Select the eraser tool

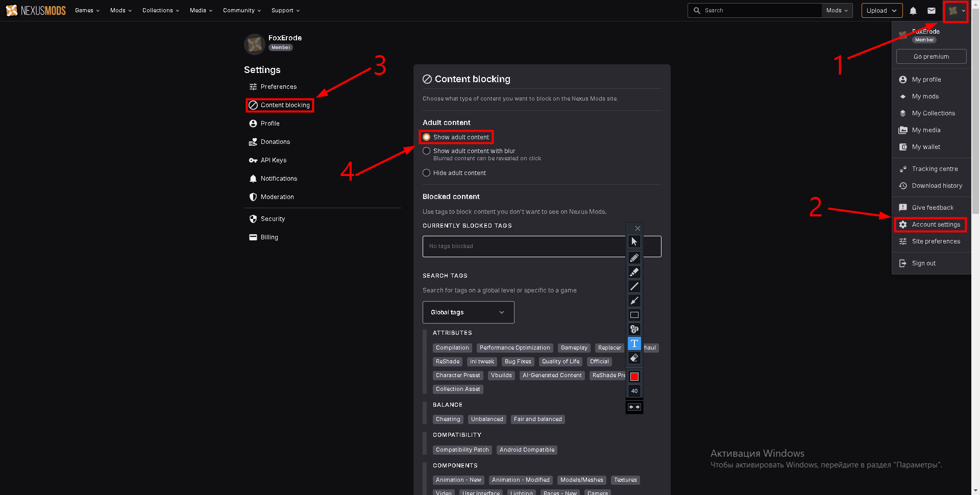coord(634,358)
